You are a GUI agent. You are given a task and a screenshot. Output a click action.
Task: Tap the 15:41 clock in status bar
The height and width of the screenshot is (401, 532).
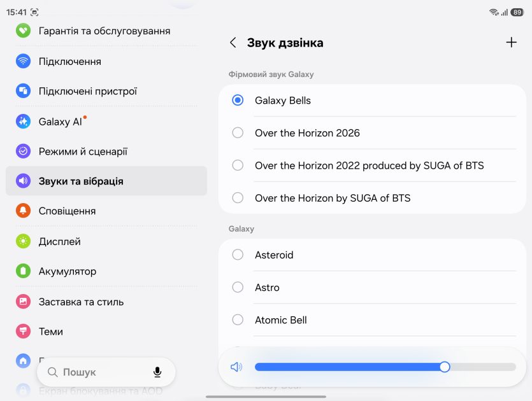(17, 12)
